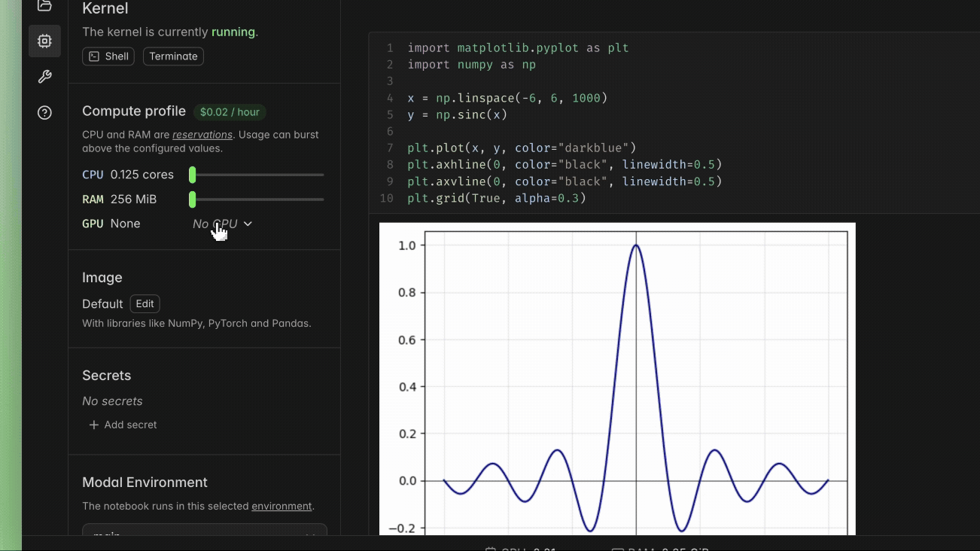Click the plt.grid code line
980x551 pixels.
pyautogui.click(x=497, y=198)
